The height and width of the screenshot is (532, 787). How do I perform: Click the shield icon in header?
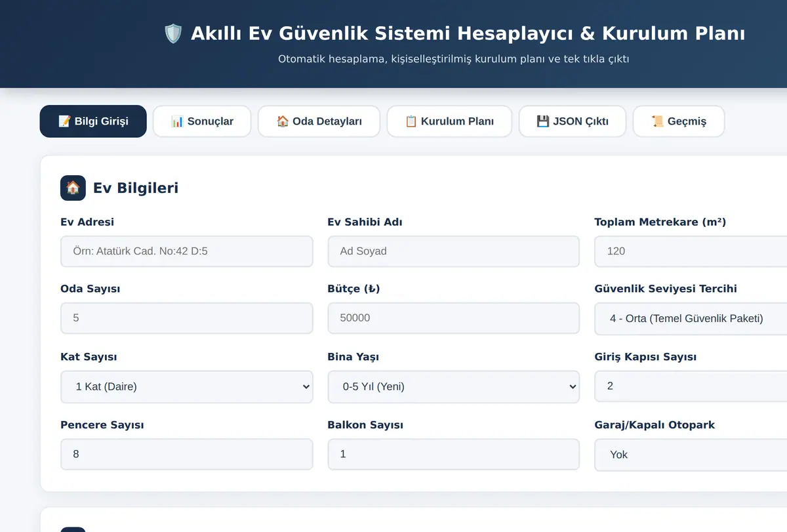pos(173,33)
